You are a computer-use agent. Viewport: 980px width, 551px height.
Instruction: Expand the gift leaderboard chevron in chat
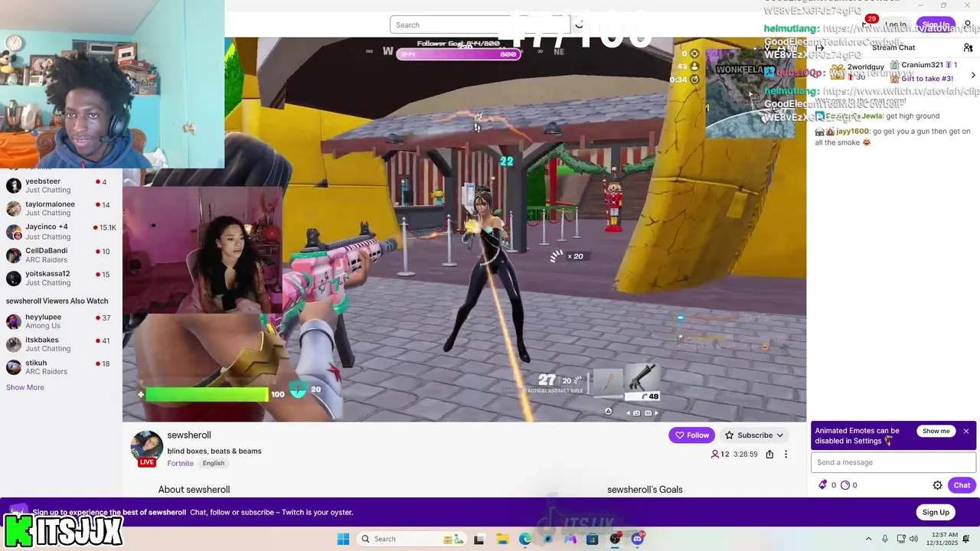click(x=973, y=75)
